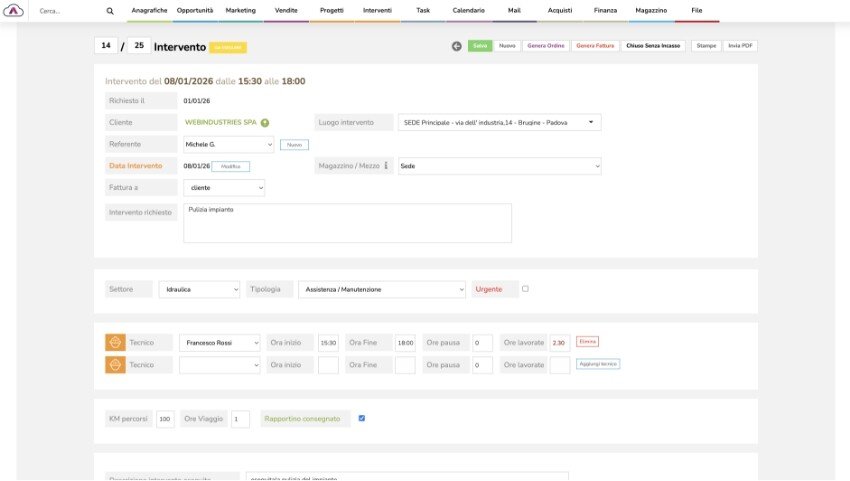Screen dimensions: 850x481
Task: Click the Aggiungi tecnico button
Action: pos(598,364)
